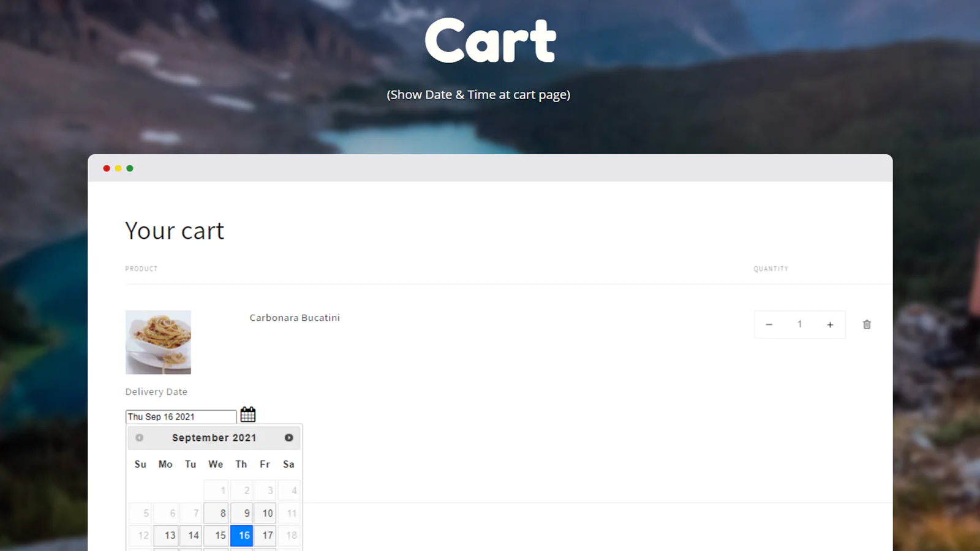Click the We weekday header
Image resolution: width=980 pixels, height=551 pixels.
pos(216,464)
